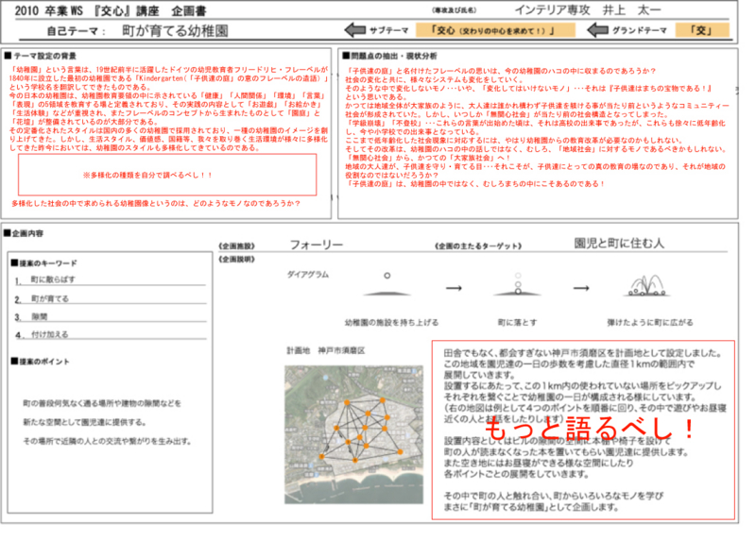The height and width of the screenshot is (558, 756).
Task: Select the orange 「交」 grand theme box
Action: click(x=702, y=30)
